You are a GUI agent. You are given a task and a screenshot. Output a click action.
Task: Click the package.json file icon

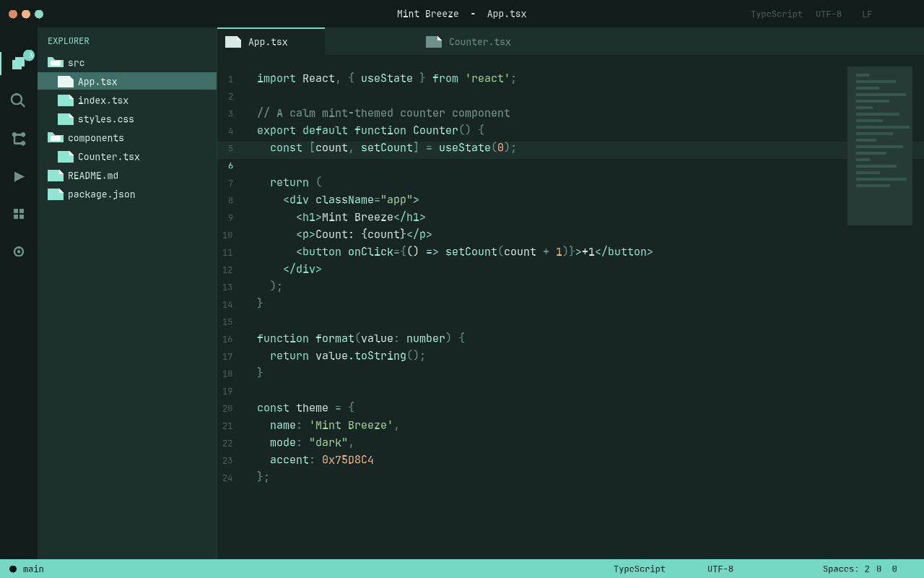(x=56, y=194)
